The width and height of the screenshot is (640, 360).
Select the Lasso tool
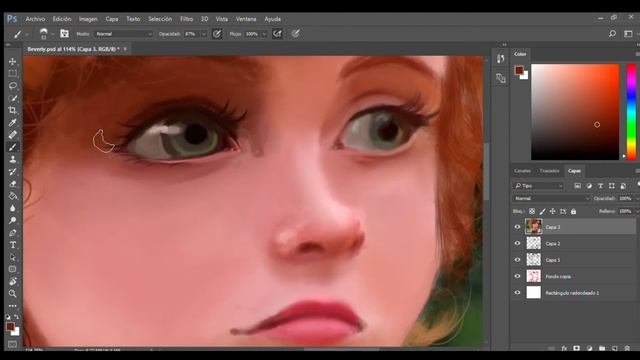click(x=13, y=86)
